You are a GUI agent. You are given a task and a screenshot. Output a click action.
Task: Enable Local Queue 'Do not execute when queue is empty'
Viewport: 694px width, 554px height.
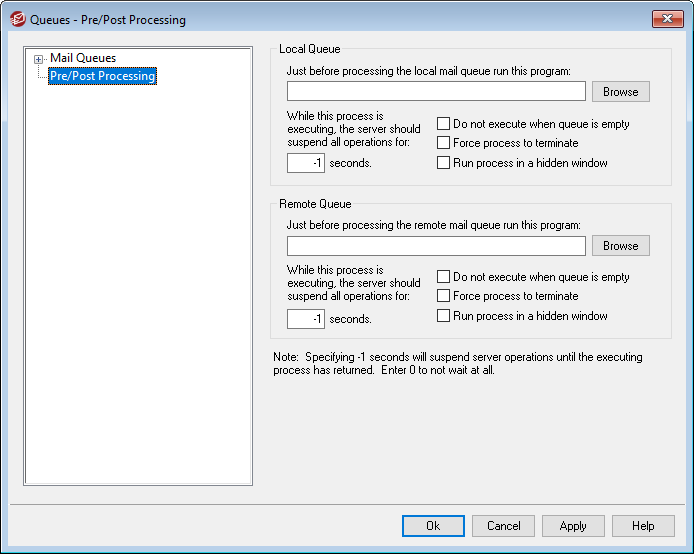[x=444, y=125]
